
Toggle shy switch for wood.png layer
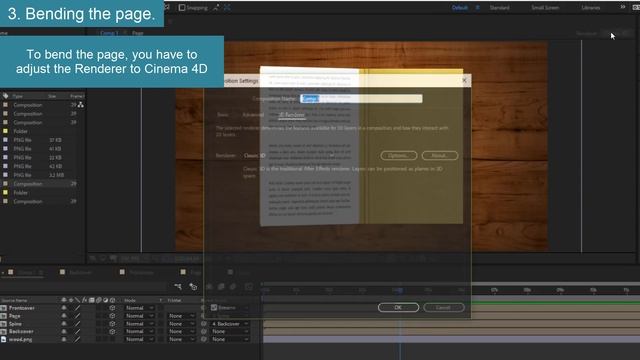(64, 339)
